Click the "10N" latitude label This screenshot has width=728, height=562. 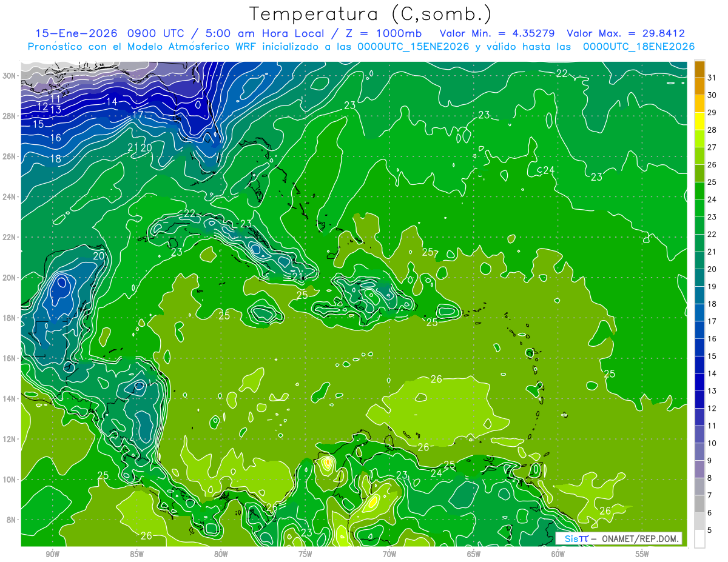(10, 479)
